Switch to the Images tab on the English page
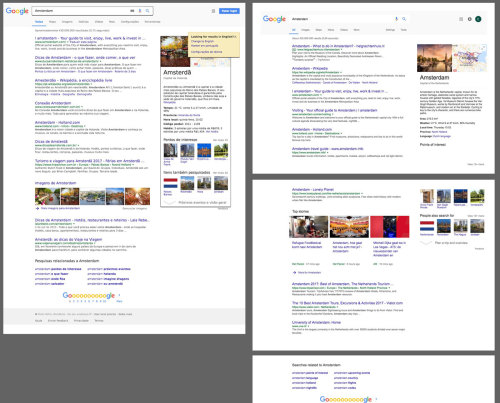Screen dimensions: 500x403 pyautogui.click(x=305, y=30)
